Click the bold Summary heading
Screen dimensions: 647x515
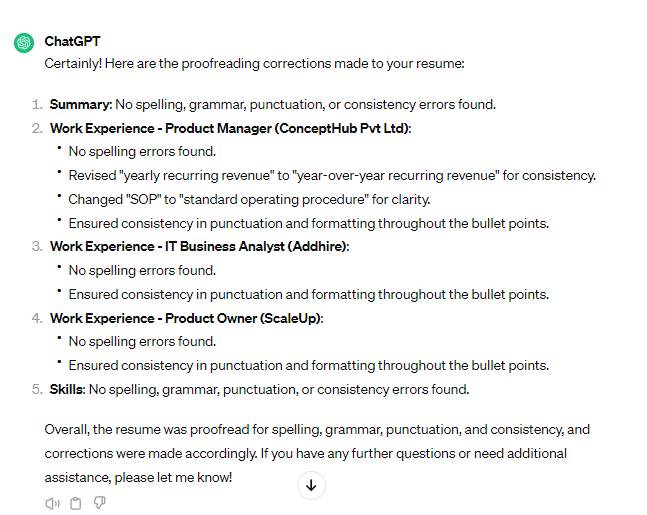[80, 104]
